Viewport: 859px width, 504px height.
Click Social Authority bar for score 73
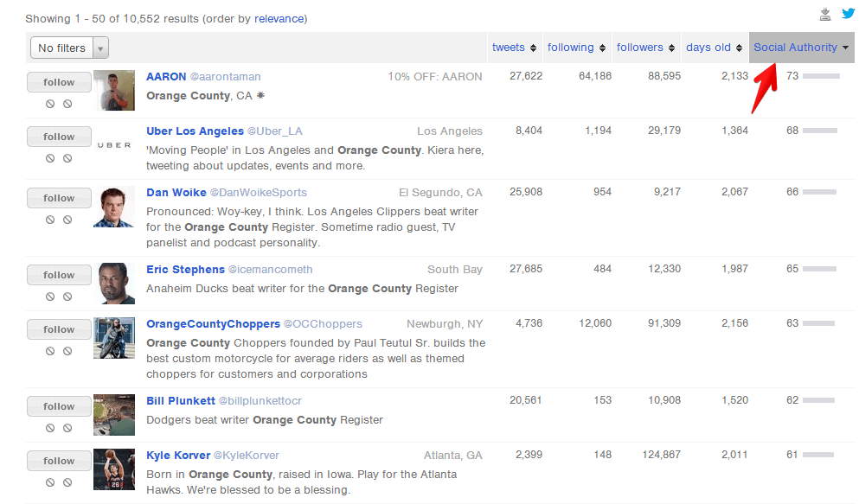coord(821,77)
